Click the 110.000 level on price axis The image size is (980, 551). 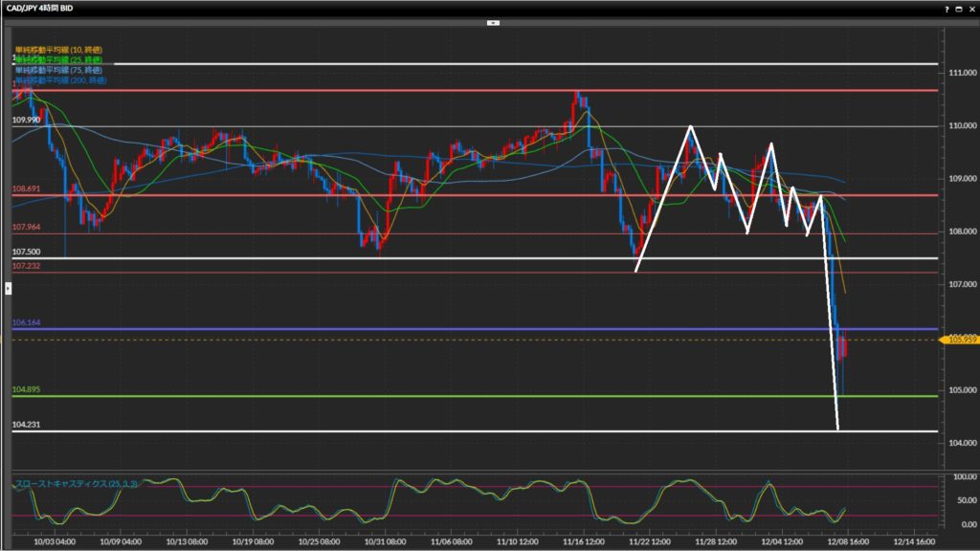[x=960, y=125]
